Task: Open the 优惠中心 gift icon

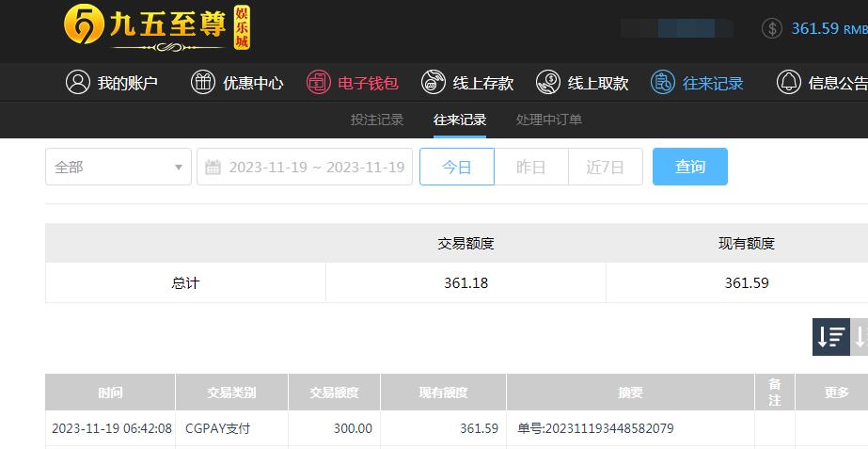Action: pos(202,83)
